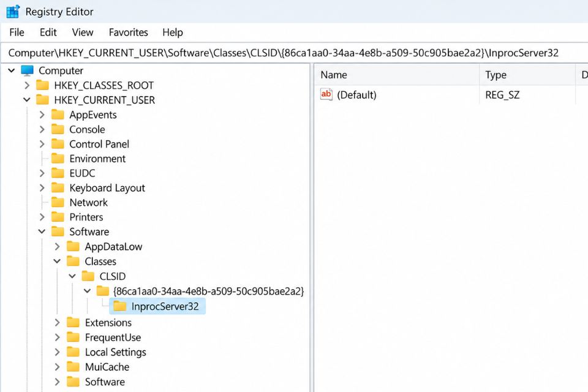Click the EUDC folder icon

(x=58, y=173)
